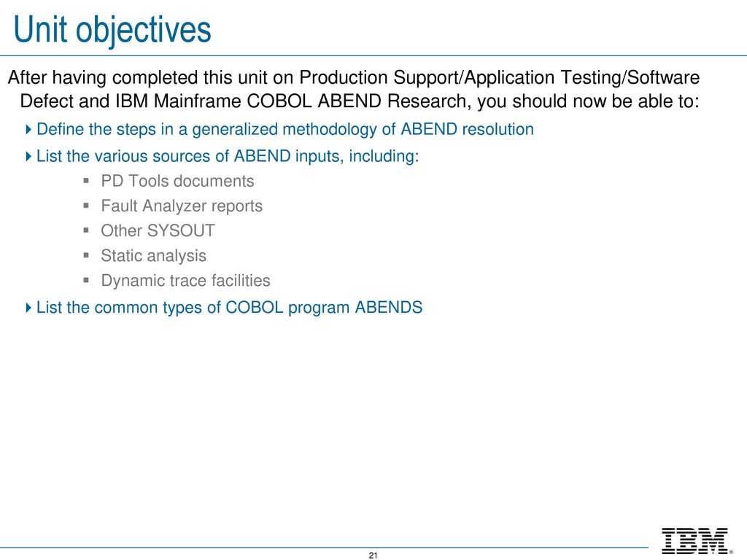
Task: Click the arrow bullet before List the common types
Action: [28, 307]
